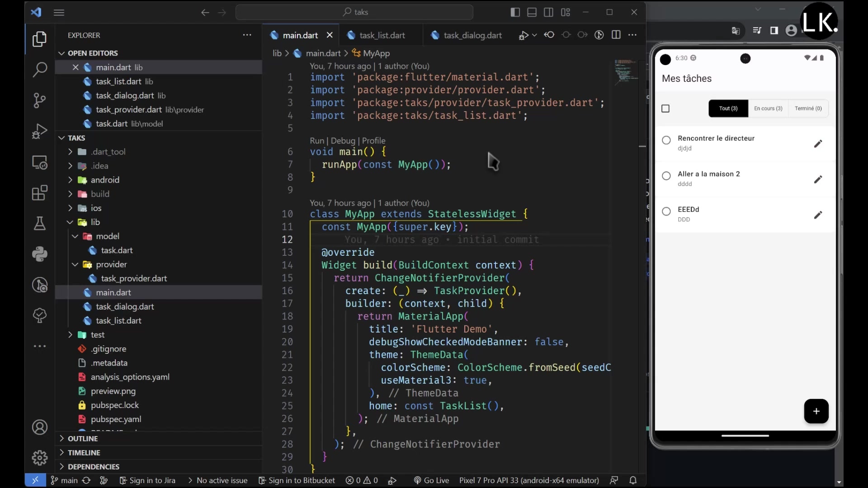Screen dimensions: 868x488
Task: Open the Testing flask icon
Action: click(x=40, y=223)
